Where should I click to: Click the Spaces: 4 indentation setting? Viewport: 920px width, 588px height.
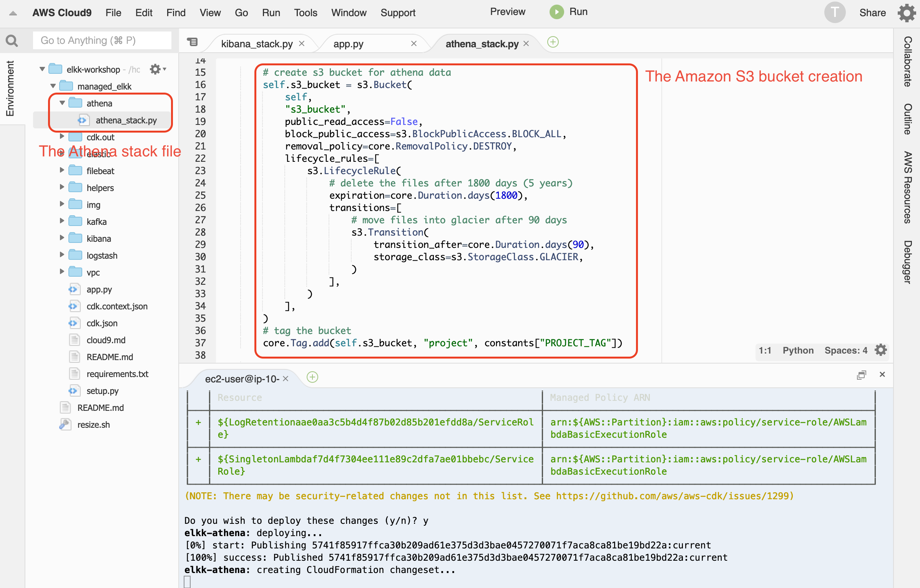tap(846, 350)
